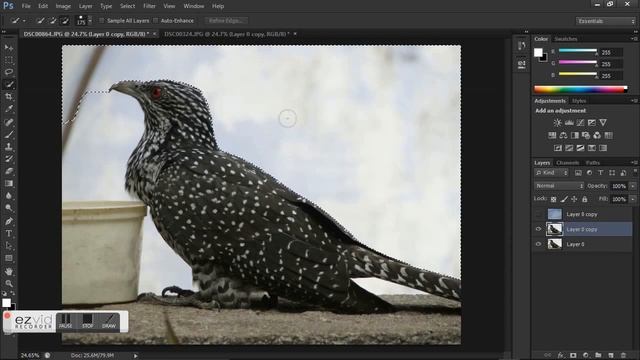The height and width of the screenshot is (360, 640).
Task: Open the Color panel flyout menu
Action: 634,39
